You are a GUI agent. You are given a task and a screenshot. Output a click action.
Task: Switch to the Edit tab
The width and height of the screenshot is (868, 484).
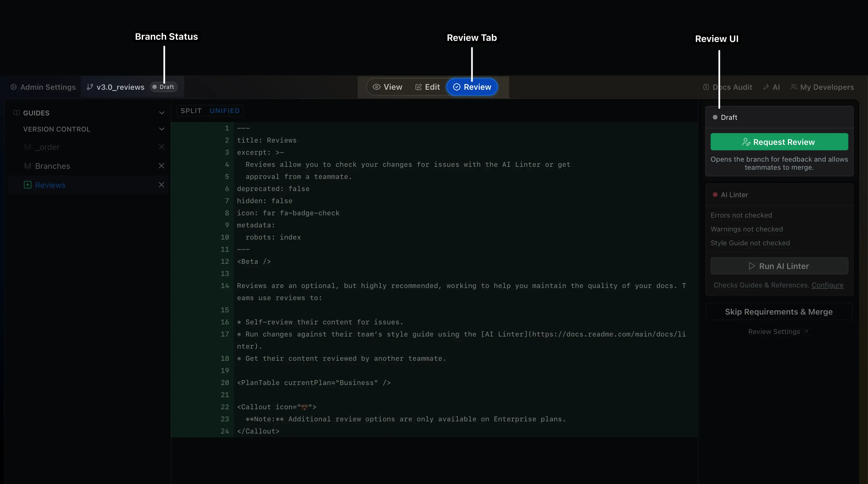click(x=427, y=87)
